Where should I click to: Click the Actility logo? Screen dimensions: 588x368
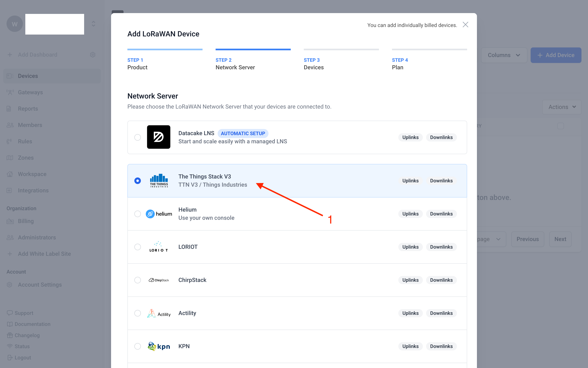point(159,313)
